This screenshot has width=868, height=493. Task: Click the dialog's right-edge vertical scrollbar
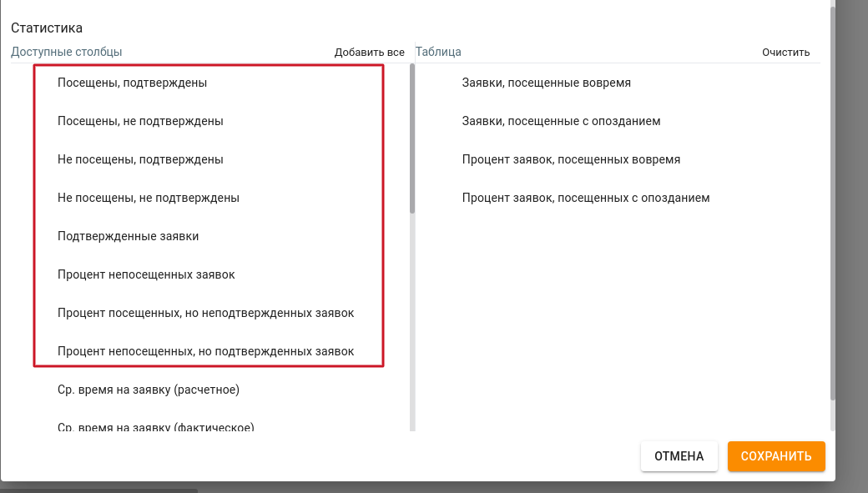point(832,200)
